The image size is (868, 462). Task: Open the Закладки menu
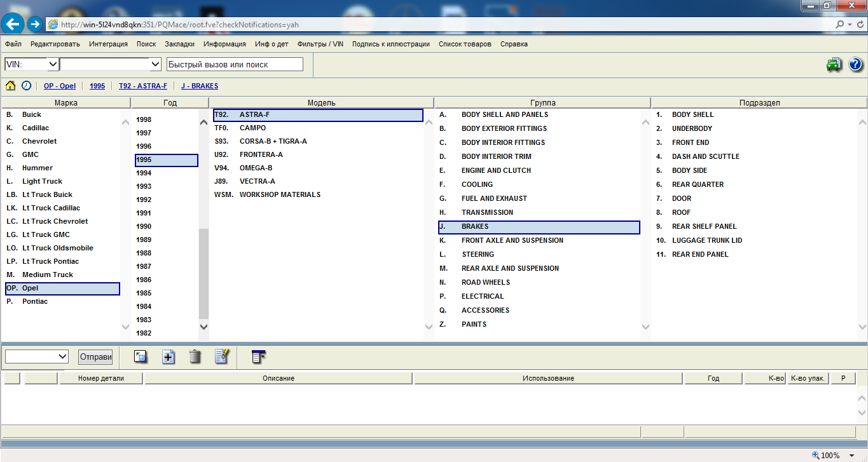pyautogui.click(x=180, y=44)
